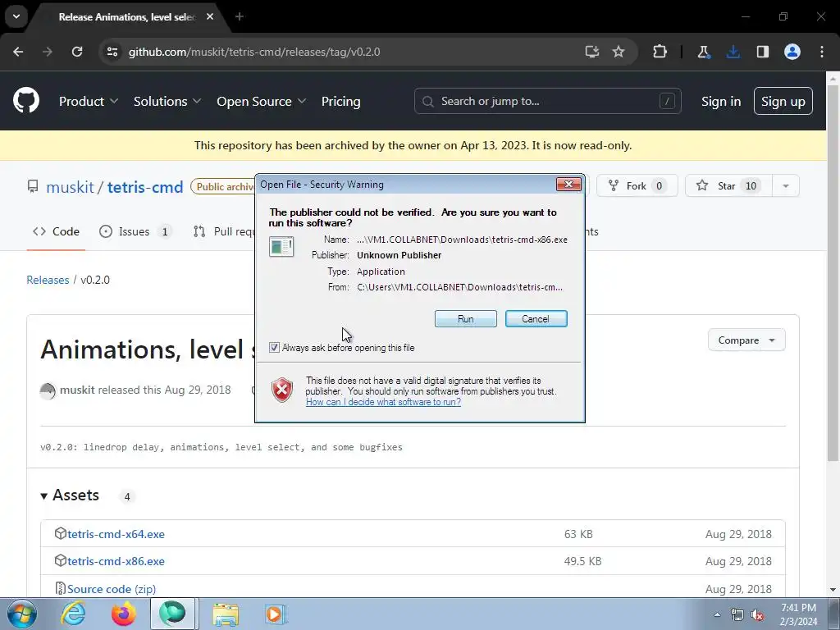This screenshot has height=630, width=840.
Task: Download tetris-cmd-x64.exe asset
Action: pyautogui.click(x=116, y=534)
